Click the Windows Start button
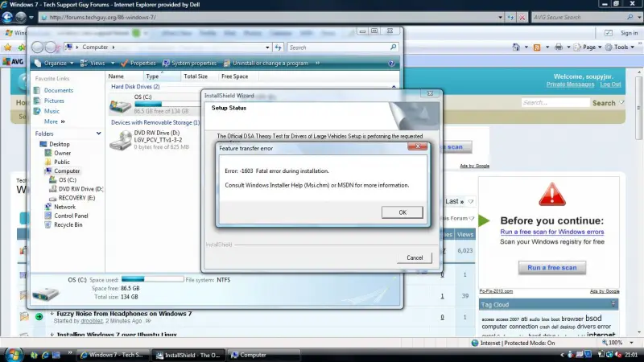The image size is (644, 362). tap(12, 355)
